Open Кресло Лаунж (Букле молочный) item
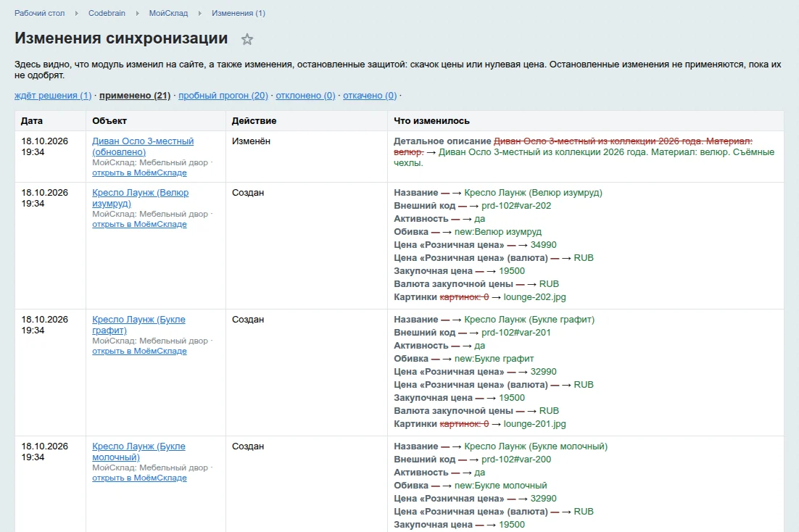This screenshot has width=799, height=532. [138, 452]
